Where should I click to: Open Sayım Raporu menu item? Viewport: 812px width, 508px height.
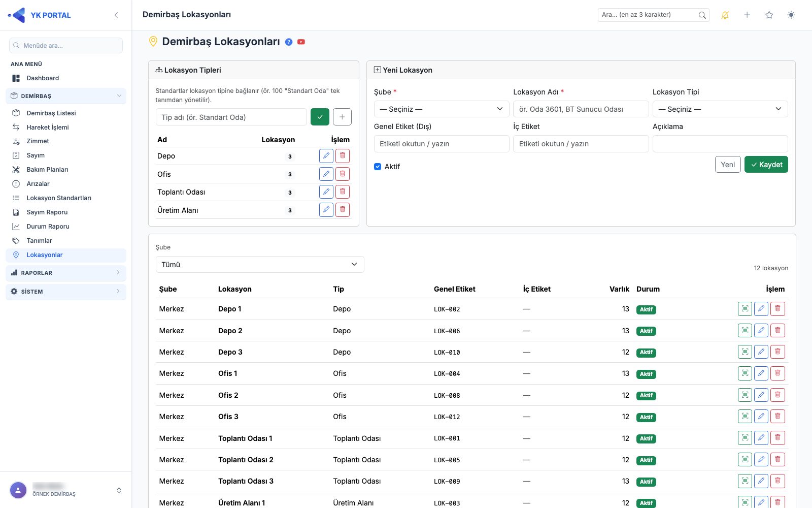(x=66, y=212)
